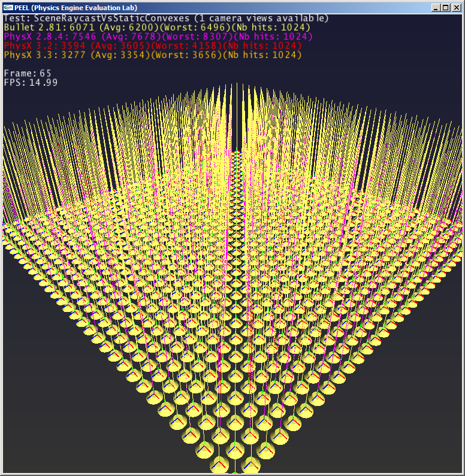The image size is (465, 476).
Task: Close the PEEL window
Action: (x=456, y=8)
